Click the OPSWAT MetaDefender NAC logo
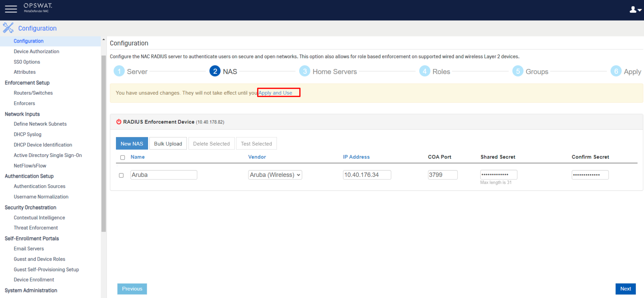Screen dimensions: 644x298 (x=38, y=8)
